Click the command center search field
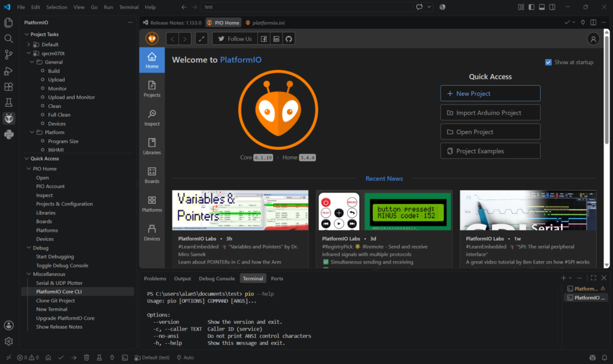Viewport: 613px width, 364px height. click(307, 7)
